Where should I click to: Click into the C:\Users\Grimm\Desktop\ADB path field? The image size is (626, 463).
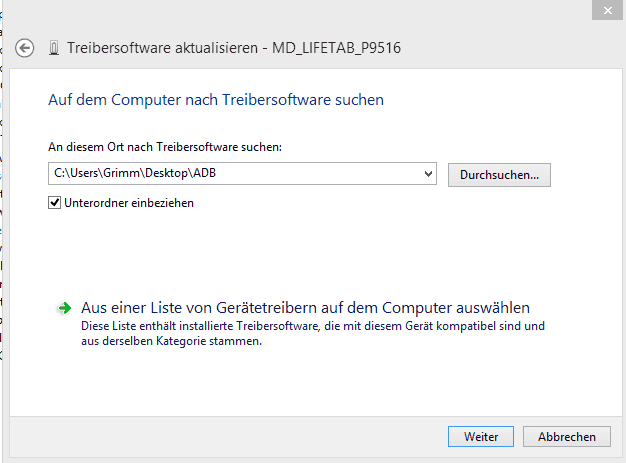pyautogui.click(x=236, y=174)
